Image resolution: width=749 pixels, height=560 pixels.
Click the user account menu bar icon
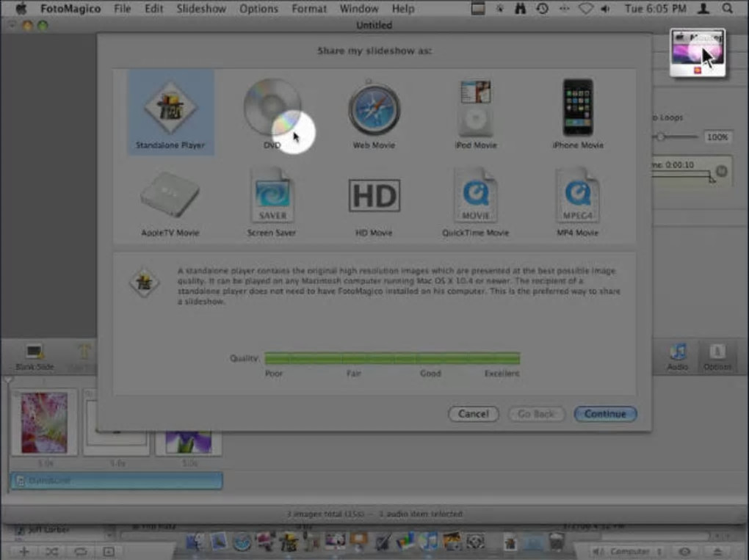point(703,9)
